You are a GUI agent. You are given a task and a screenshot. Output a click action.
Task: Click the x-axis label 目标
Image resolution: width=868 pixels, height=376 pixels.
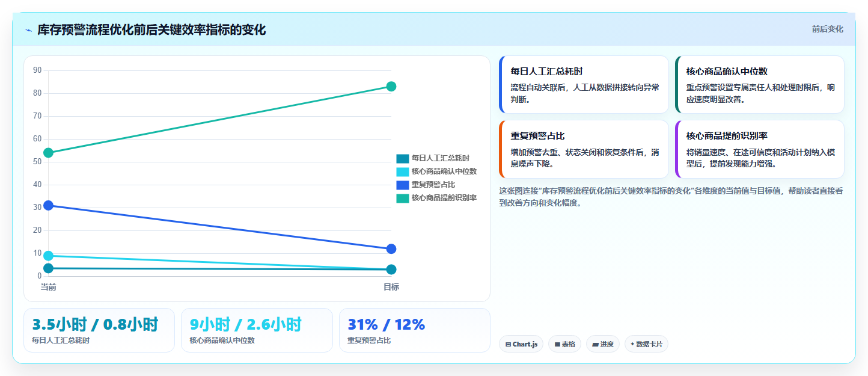(391, 287)
